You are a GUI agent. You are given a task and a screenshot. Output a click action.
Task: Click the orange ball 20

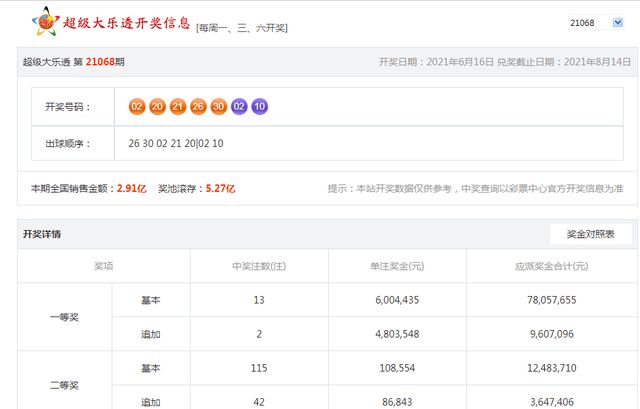(157, 107)
